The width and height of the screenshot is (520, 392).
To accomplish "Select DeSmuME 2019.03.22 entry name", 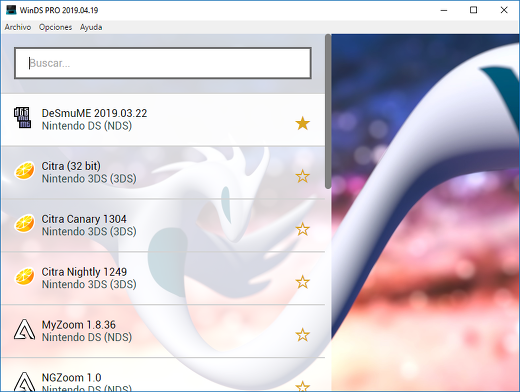I will tap(94, 113).
